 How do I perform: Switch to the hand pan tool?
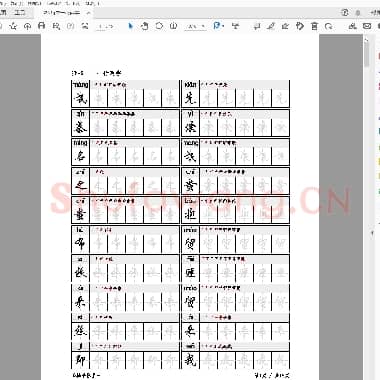coord(144,26)
